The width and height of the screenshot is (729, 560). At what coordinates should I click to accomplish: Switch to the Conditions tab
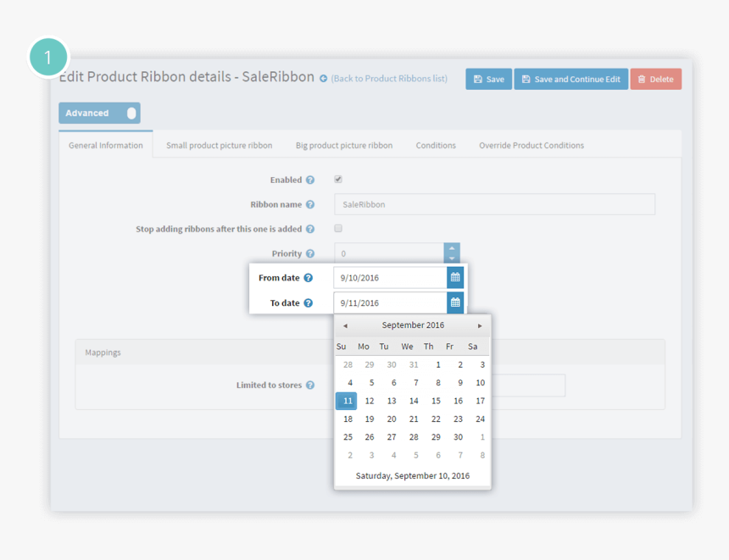point(435,145)
